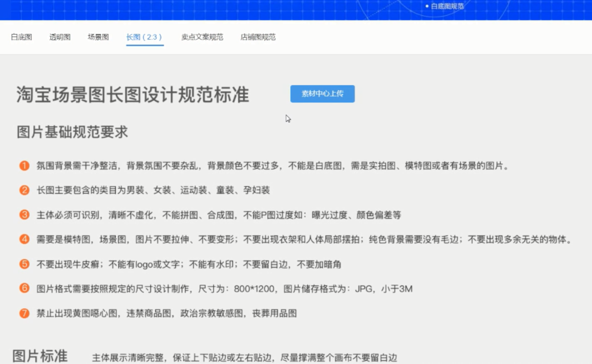
Task: Click the orange number 4 bullet icon
Action: pyautogui.click(x=24, y=239)
